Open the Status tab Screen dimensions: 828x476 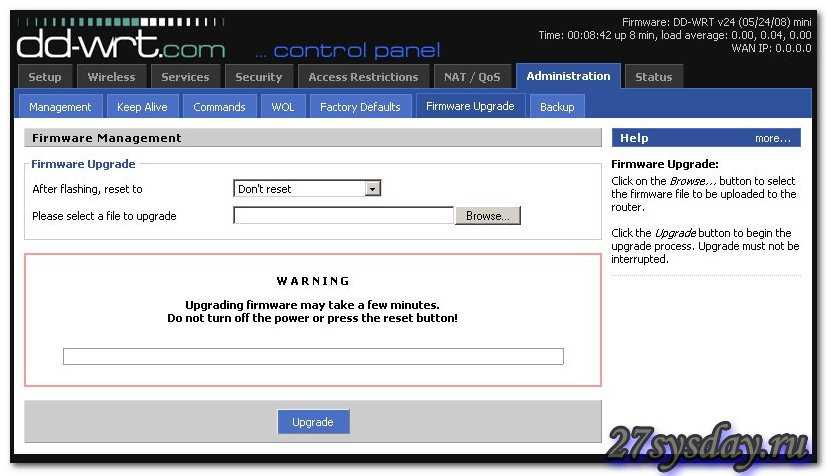point(653,77)
